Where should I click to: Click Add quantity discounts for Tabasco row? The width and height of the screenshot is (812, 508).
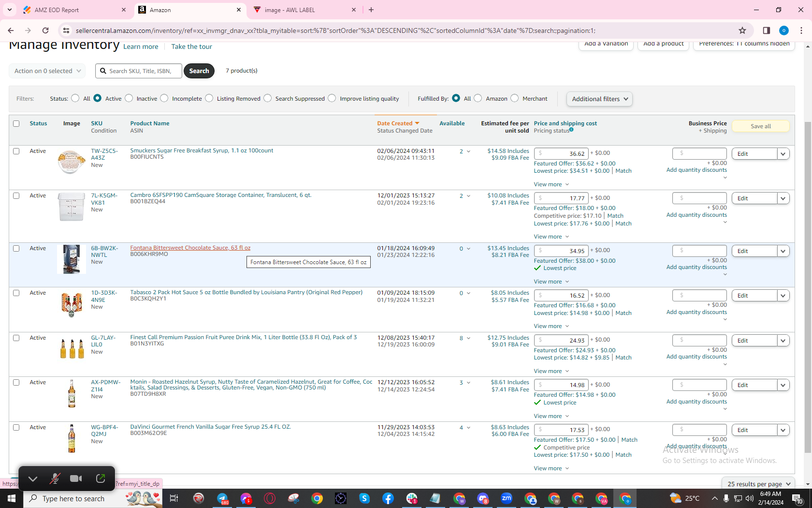[696, 312]
